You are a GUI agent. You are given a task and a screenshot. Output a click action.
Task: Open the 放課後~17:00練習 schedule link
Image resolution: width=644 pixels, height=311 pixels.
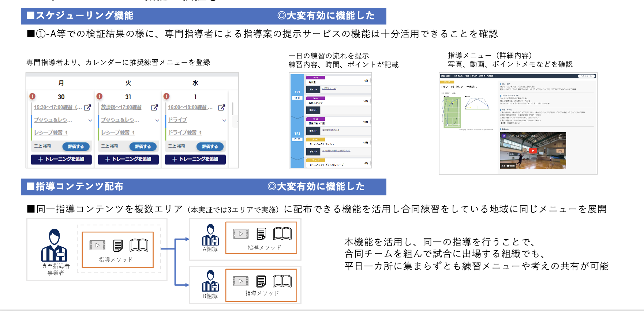click(x=121, y=107)
